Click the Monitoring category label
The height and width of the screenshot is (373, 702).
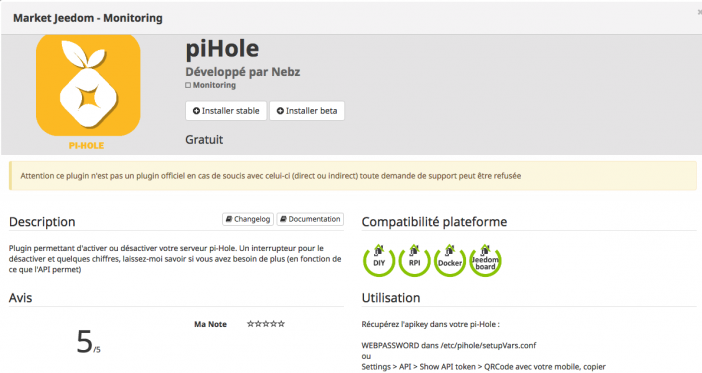pyautogui.click(x=214, y=85)
